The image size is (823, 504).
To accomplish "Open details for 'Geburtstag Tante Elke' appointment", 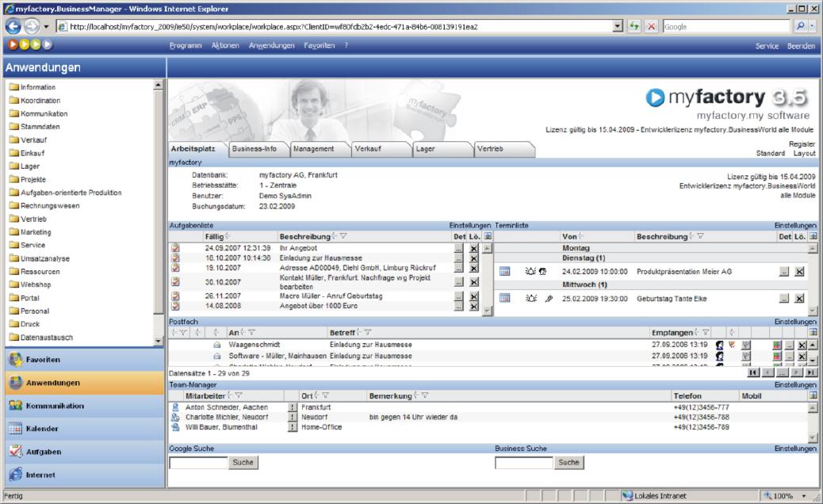I will point(783,299).
